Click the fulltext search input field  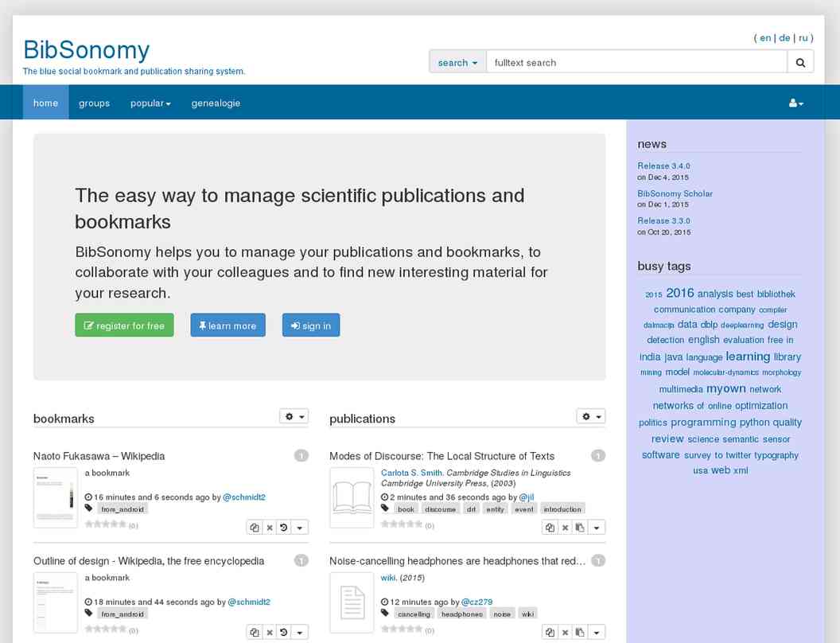[x=636, y=63]
